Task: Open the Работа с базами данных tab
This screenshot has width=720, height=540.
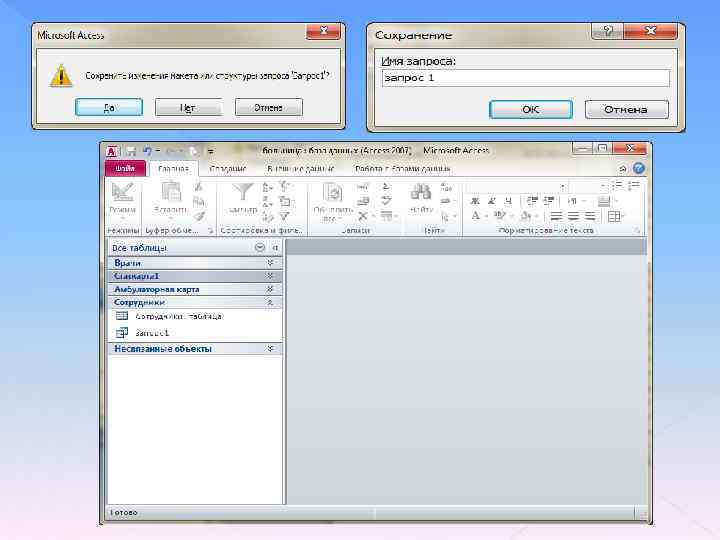Action: pyautogui.click(x=402, y=169)
